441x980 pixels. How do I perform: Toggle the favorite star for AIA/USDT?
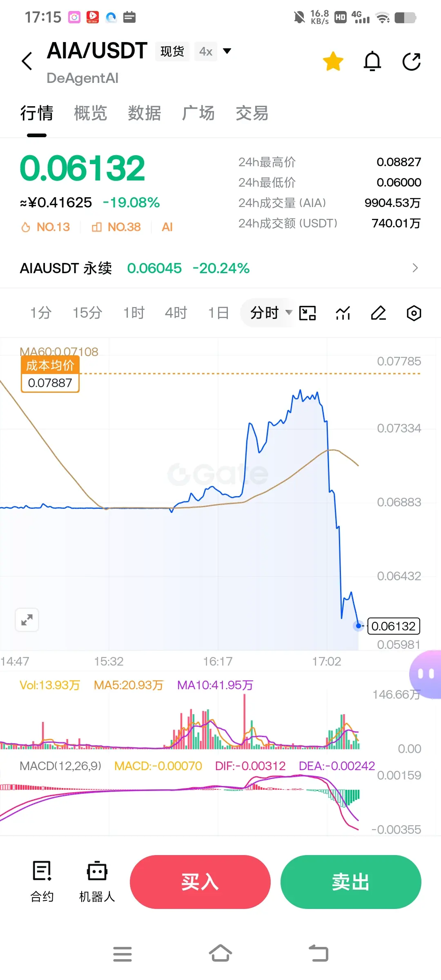pos(333,61)
